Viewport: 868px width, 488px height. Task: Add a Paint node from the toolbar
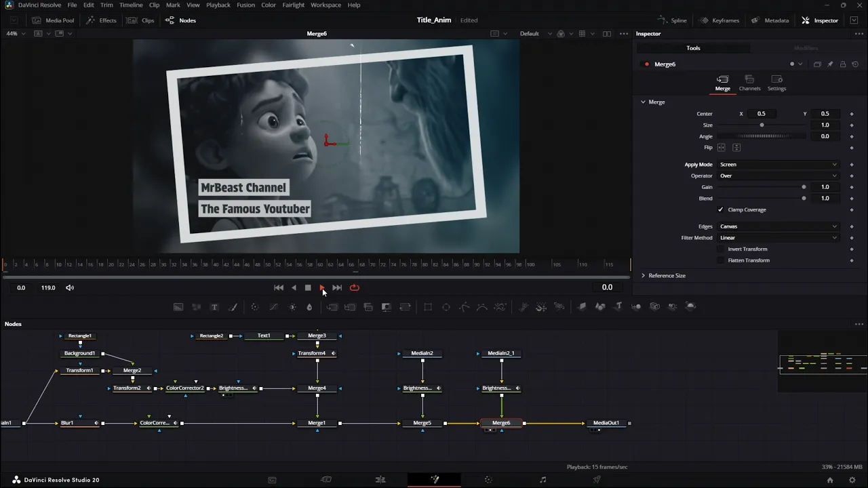(x=233, y=307)
